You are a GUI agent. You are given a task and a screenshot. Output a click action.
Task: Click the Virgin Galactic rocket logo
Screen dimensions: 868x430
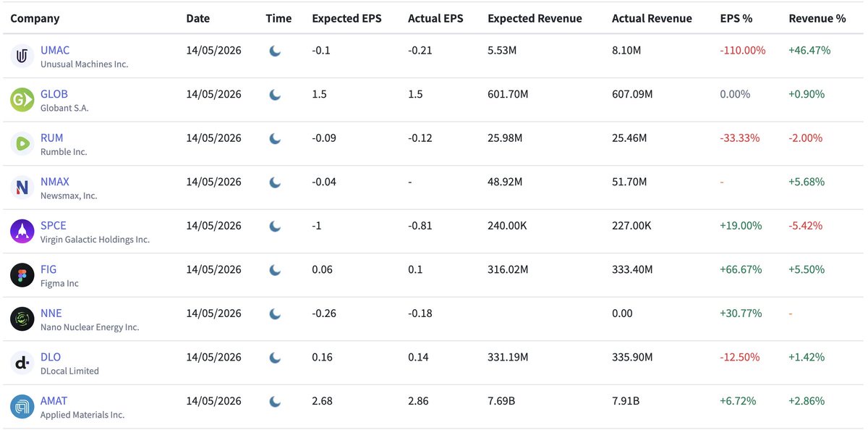point(22,232)
